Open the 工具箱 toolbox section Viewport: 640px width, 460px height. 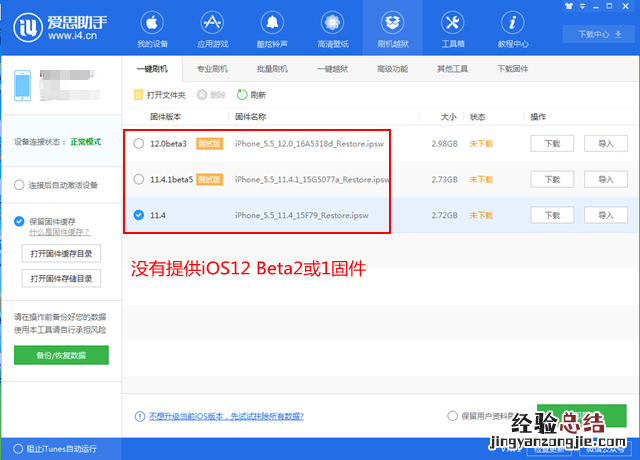[x=453, y=30]
